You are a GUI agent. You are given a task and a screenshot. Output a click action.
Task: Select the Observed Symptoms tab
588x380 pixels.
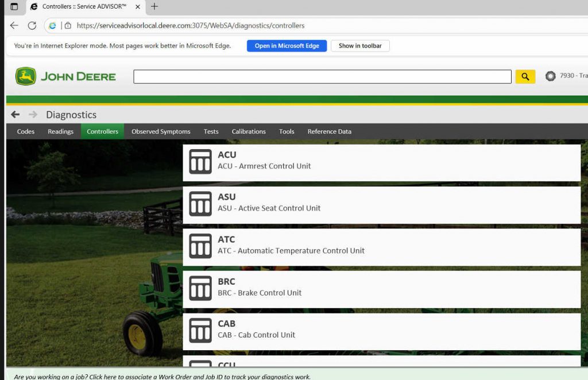tap(161, 131)
